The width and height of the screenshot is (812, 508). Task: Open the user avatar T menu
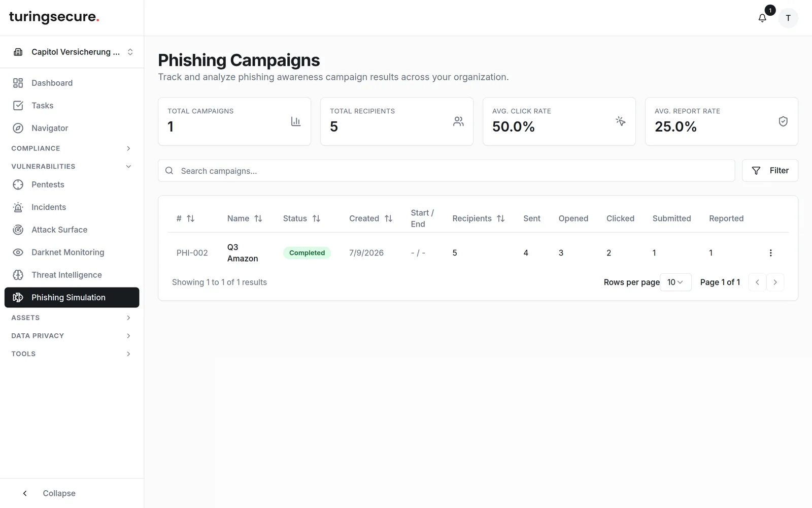coord(788,18)
